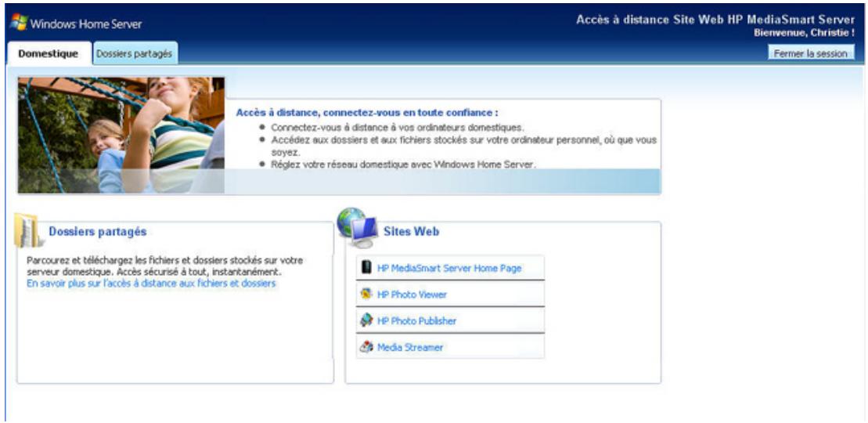The image size is (868, 423).
Task: Click the 'Windows Home Server' title text
Action: click(x=86, y=23)
